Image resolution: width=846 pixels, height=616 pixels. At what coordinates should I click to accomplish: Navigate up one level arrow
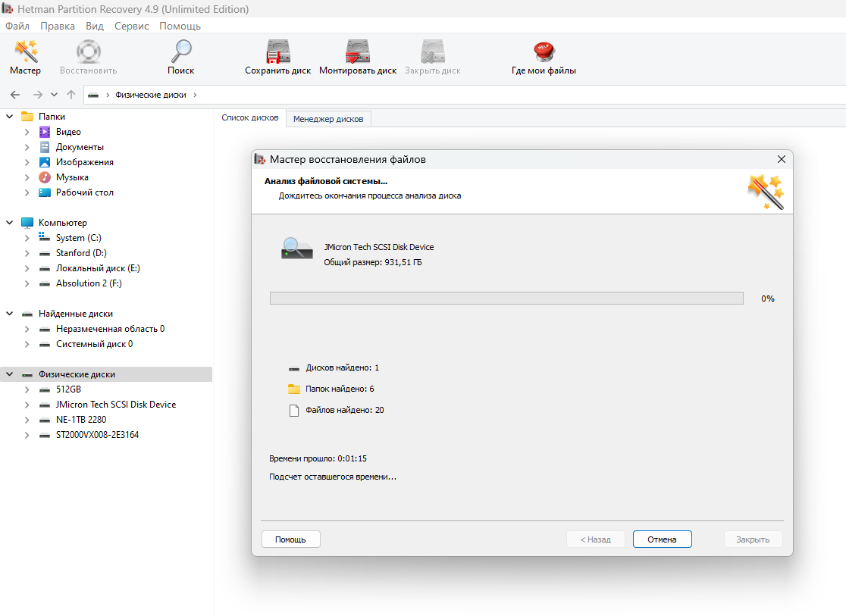tap(71, 95)
